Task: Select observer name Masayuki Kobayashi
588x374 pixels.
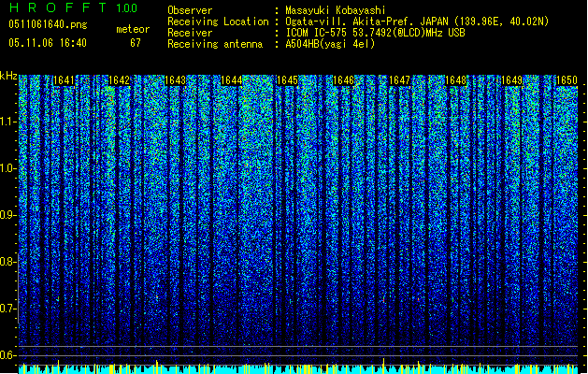Action: tap(336, 10)
